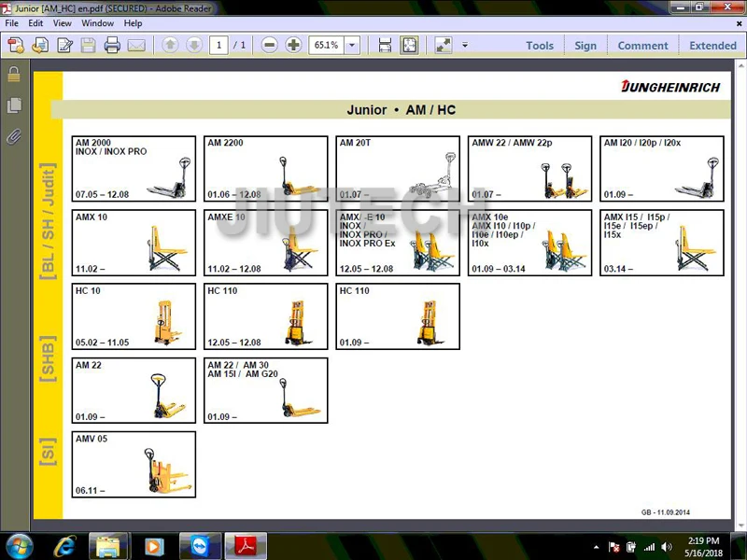Image resolution: width=747 pixels, height=560 pixels.
Task: Click the Action Center flag tray icon
Action: pyautogui.click(x=614, y=547)
